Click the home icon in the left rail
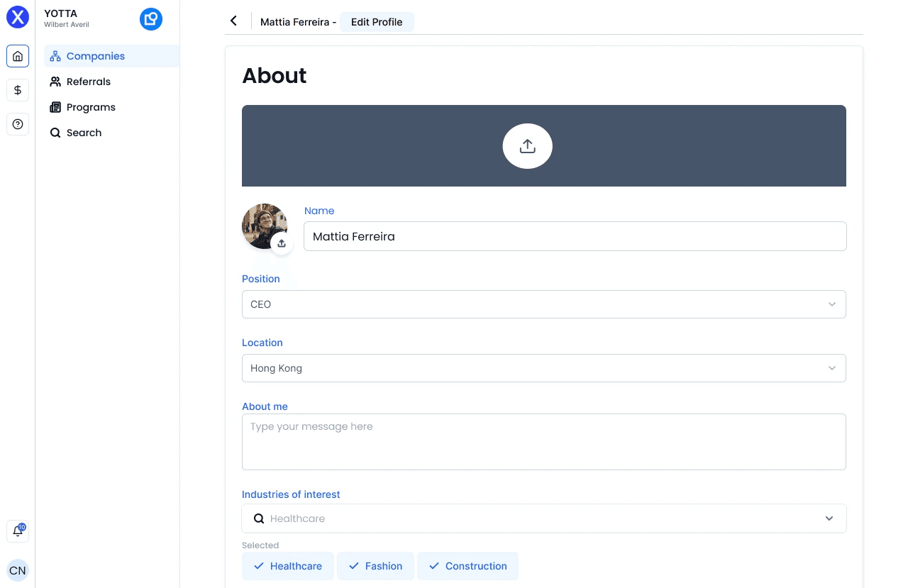 point(17,55)
